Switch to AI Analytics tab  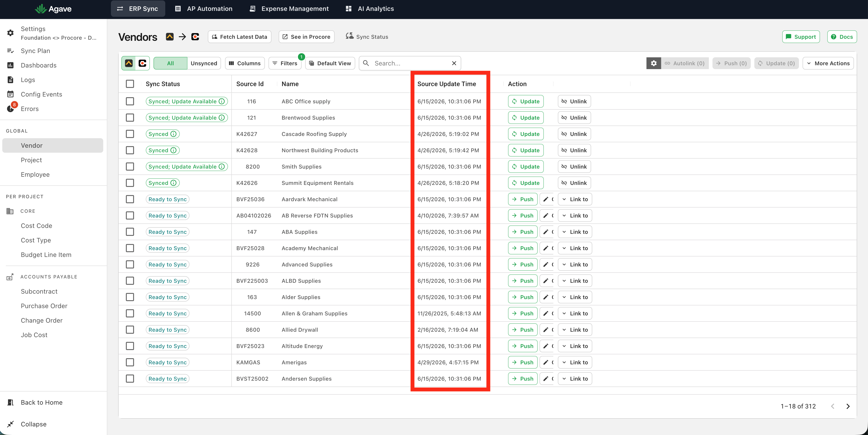click(x=370, y=9)
